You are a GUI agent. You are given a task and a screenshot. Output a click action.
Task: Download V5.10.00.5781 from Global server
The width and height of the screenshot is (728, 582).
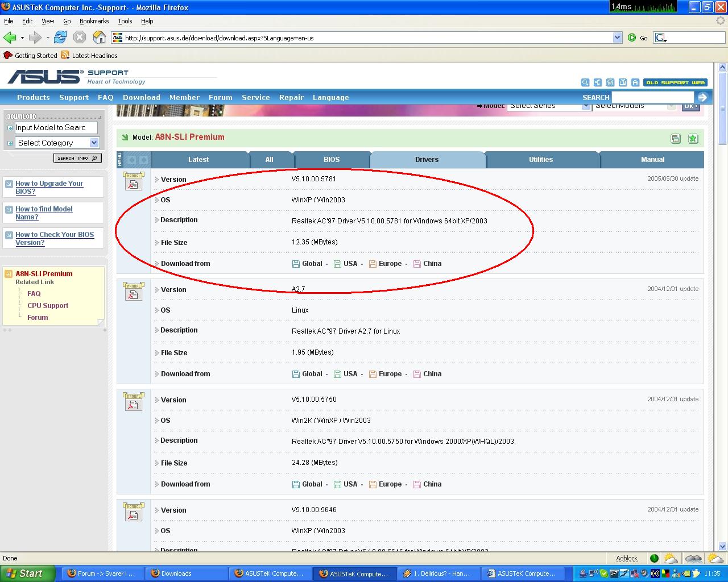[307, 264]
